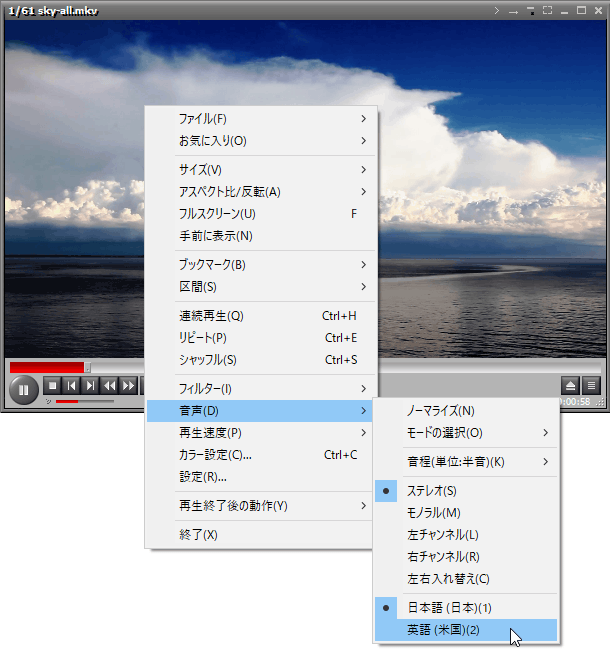Click the eject/open file icon
Viewport: 610px width, 656px height.
tap(570, 386)
